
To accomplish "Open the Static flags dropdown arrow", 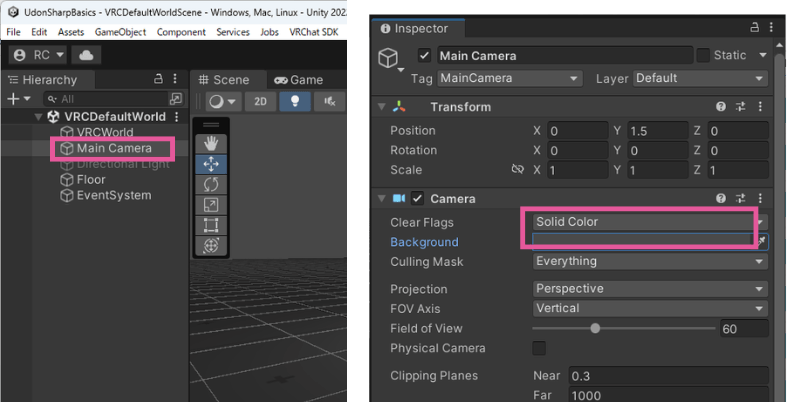I will (x=763, y=55).
